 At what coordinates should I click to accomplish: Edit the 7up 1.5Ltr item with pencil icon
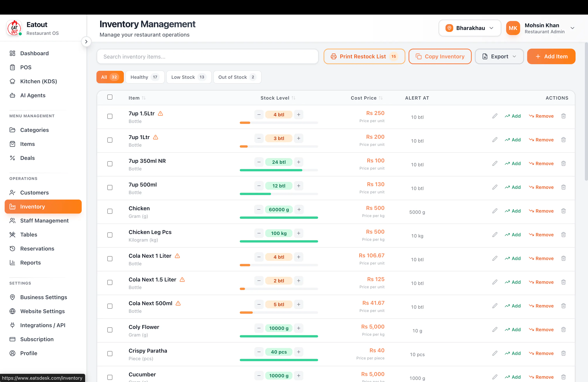pos(495,116)
